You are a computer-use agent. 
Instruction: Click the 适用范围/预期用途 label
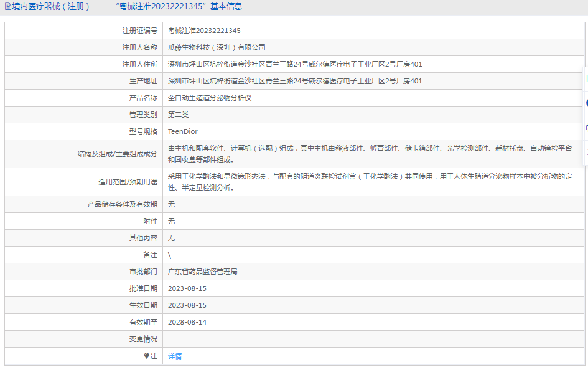128,182
